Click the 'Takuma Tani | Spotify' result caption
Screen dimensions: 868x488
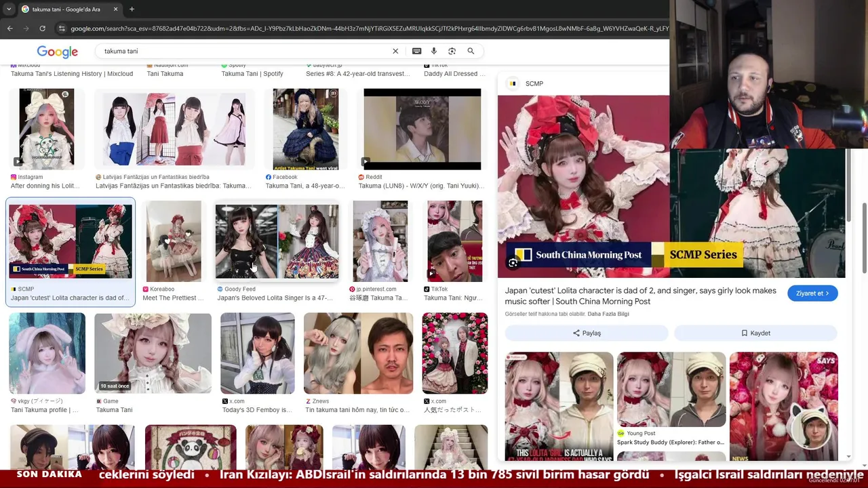pyautogui.click(x=252, y=74)
